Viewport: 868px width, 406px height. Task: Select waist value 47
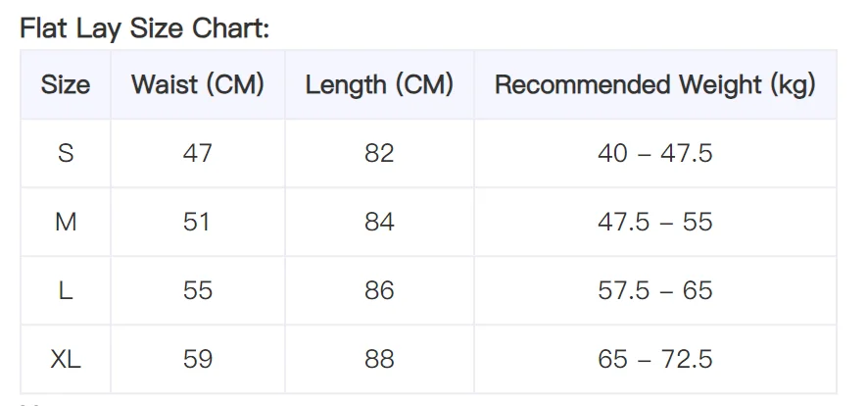coord(198,153)
